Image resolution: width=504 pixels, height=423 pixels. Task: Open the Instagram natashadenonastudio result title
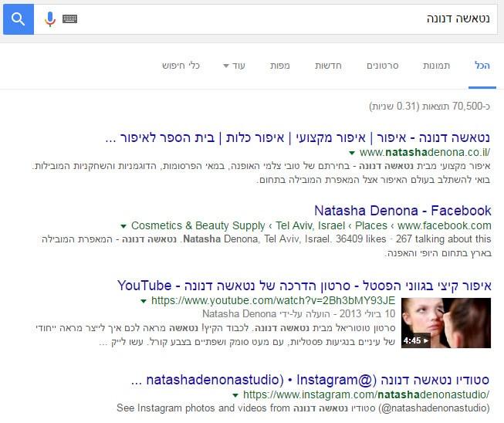coord(310,380)
